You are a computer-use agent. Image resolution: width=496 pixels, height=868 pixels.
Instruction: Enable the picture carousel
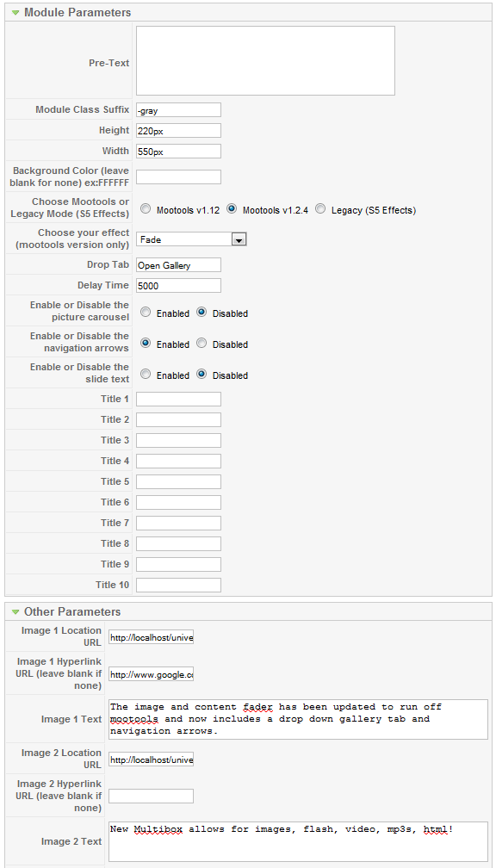(145, 313)
